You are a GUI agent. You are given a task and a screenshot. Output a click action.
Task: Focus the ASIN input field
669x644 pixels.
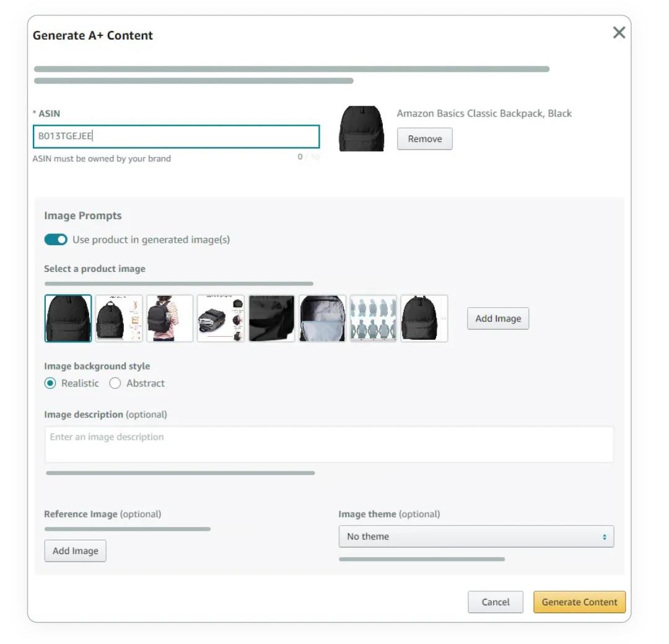click(x=176, y=137)
